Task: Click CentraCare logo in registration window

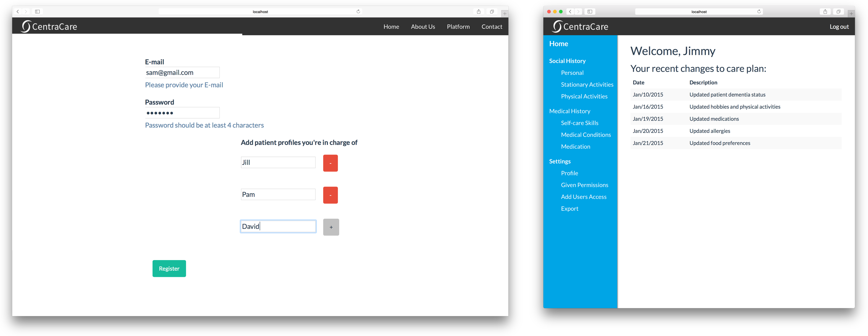Action: (49, 26)
